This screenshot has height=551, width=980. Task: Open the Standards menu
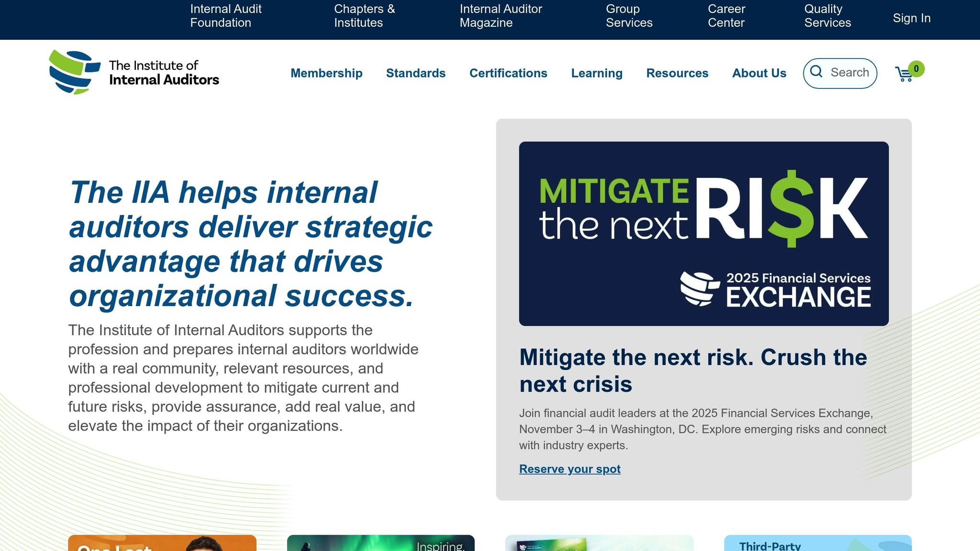(415, 73)
